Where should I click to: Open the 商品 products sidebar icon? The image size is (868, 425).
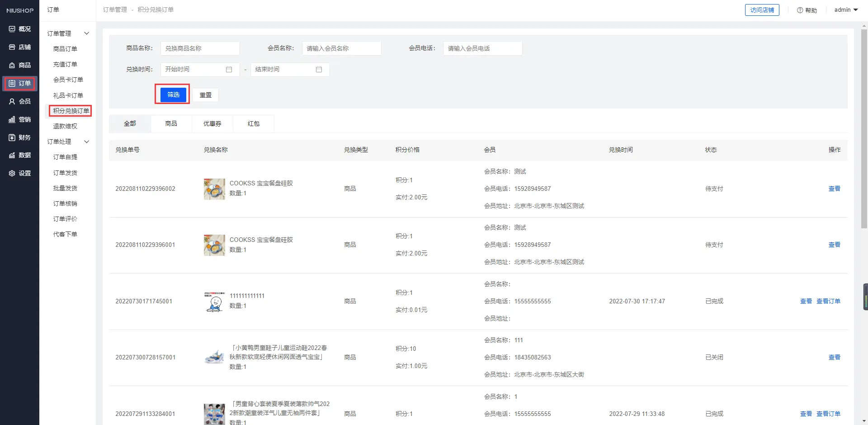(12, 65)
